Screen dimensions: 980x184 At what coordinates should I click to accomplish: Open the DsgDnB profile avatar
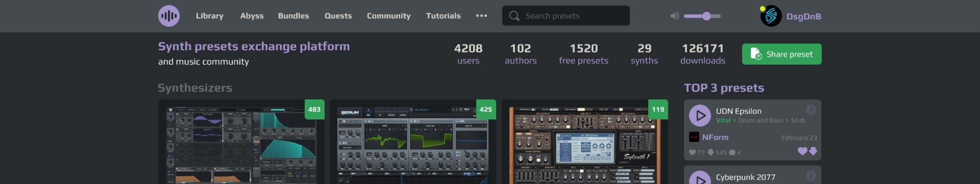(x=771, y=16)
